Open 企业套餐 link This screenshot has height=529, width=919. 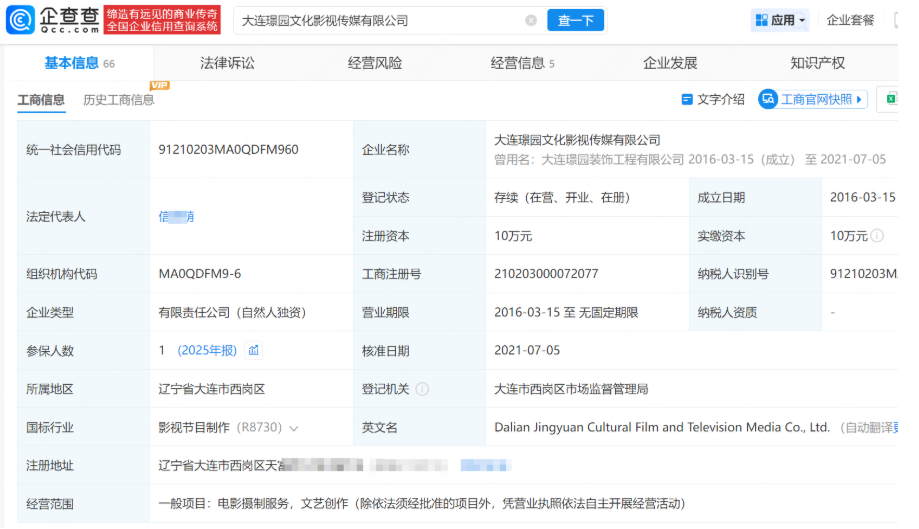point(850,21)
